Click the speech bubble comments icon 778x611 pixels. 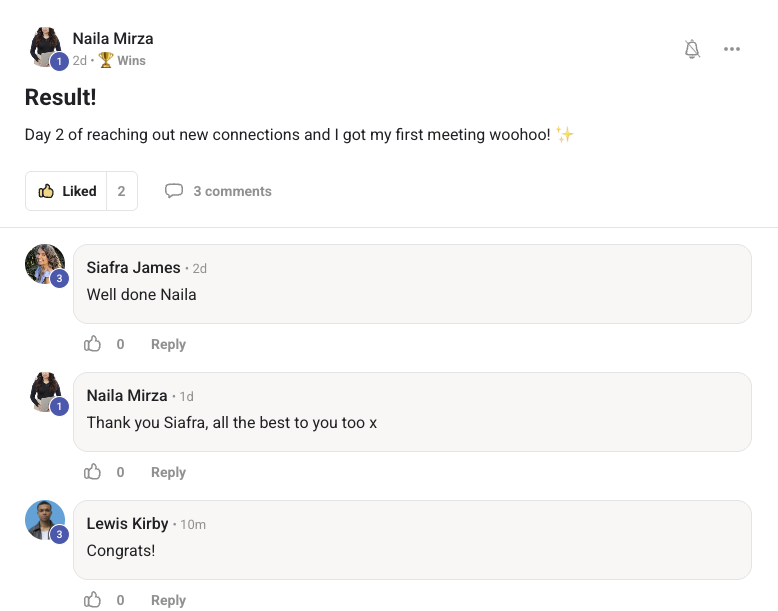point(174,191)
